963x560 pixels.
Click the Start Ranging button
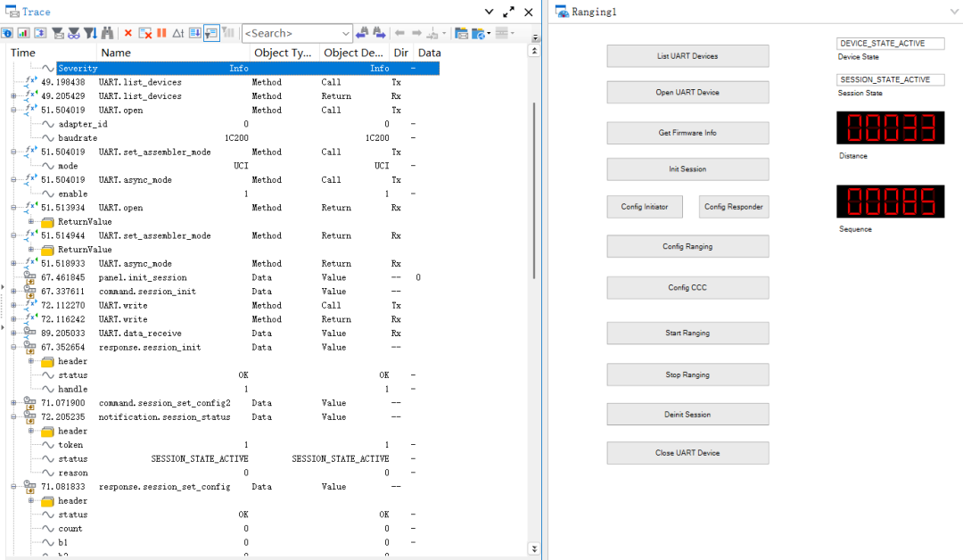click(687, 334)
